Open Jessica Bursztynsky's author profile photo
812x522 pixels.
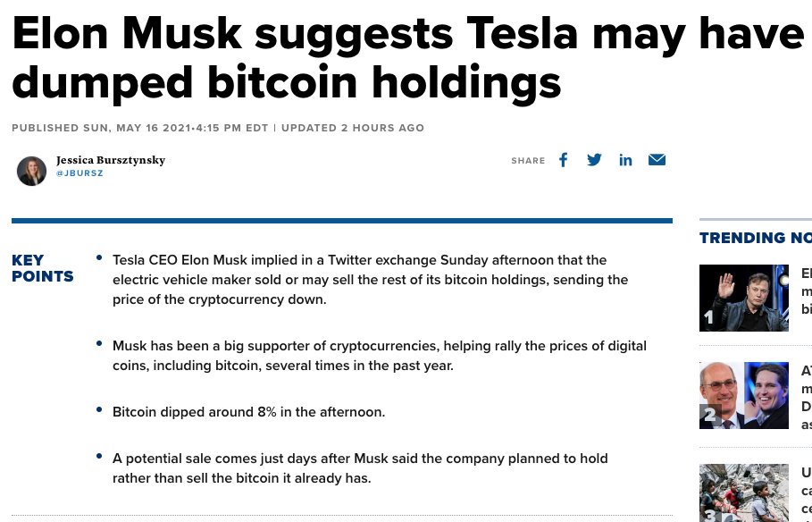click(x=31, y=170)
